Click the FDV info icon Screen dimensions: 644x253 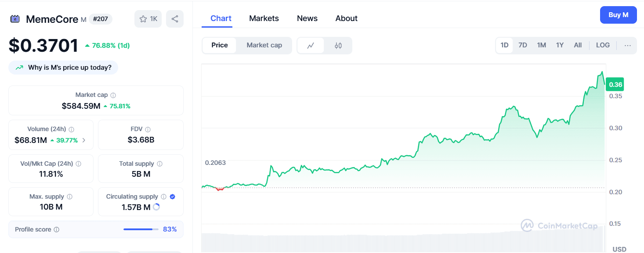click(148, 129)
